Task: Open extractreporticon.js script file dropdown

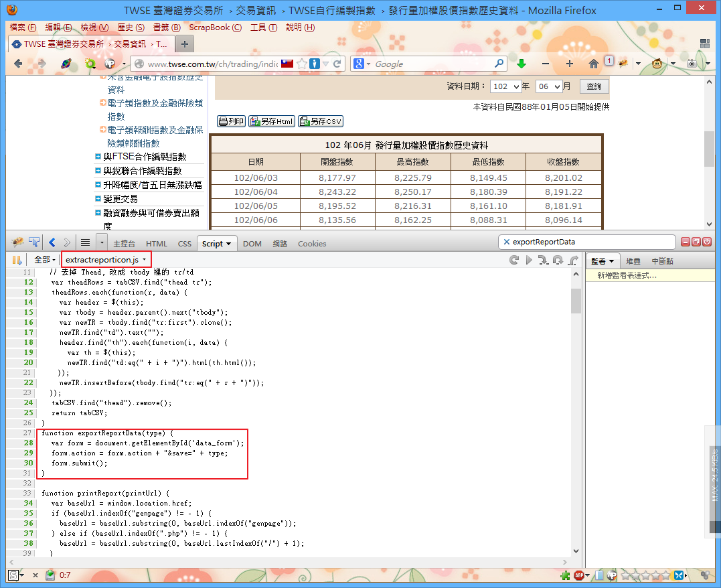Action: 106,260
